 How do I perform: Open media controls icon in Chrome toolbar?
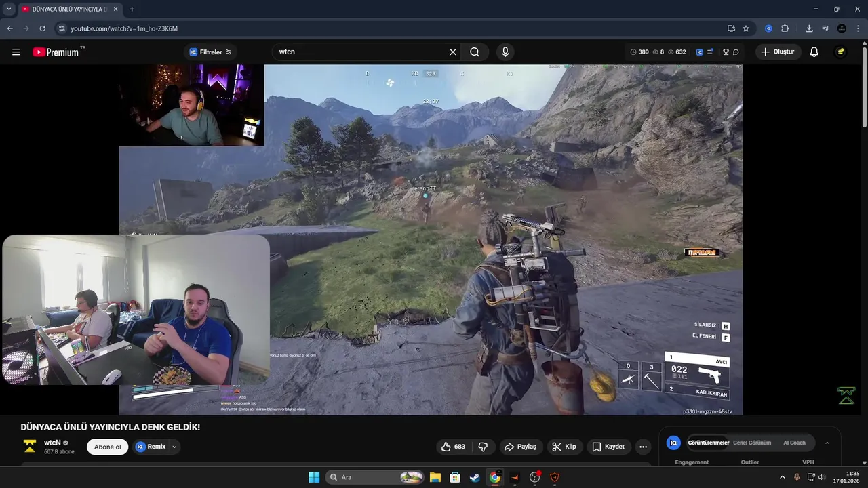click(825, 28)
